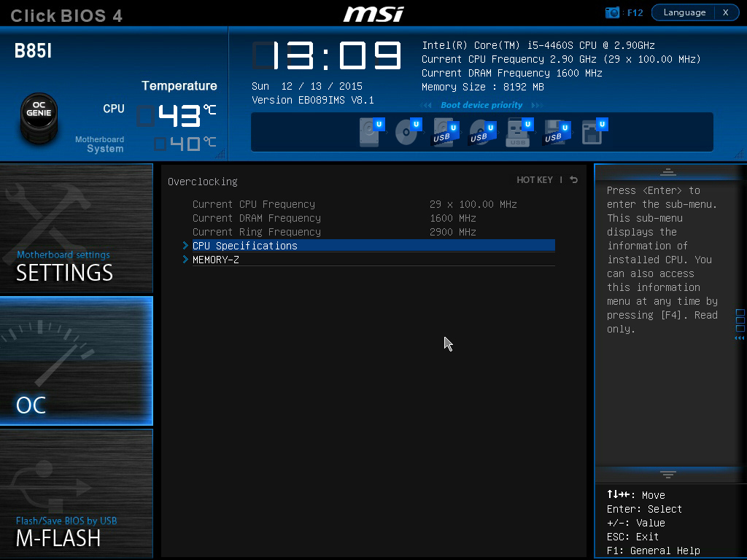Collapse the help panel using its top handle

point(668,172)
